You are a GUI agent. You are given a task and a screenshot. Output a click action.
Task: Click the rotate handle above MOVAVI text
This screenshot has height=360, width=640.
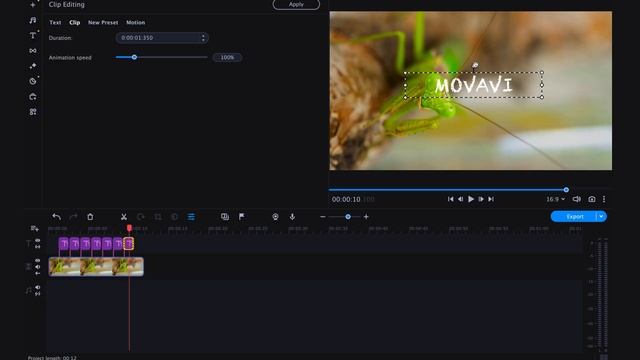click(x=475, y=65)
